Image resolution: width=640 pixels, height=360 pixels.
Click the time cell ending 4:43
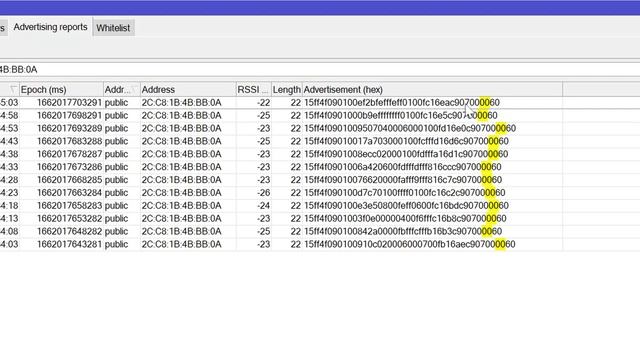[9, 141]
